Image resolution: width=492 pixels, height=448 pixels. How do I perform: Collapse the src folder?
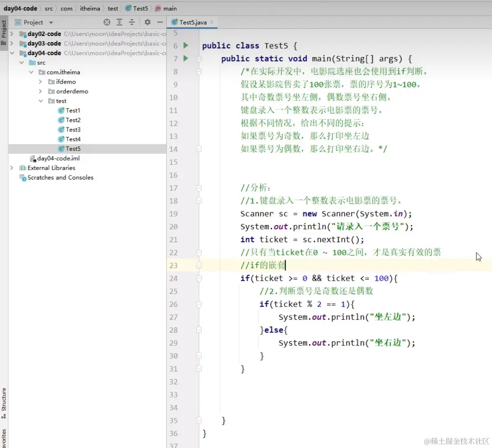[22, 62]
